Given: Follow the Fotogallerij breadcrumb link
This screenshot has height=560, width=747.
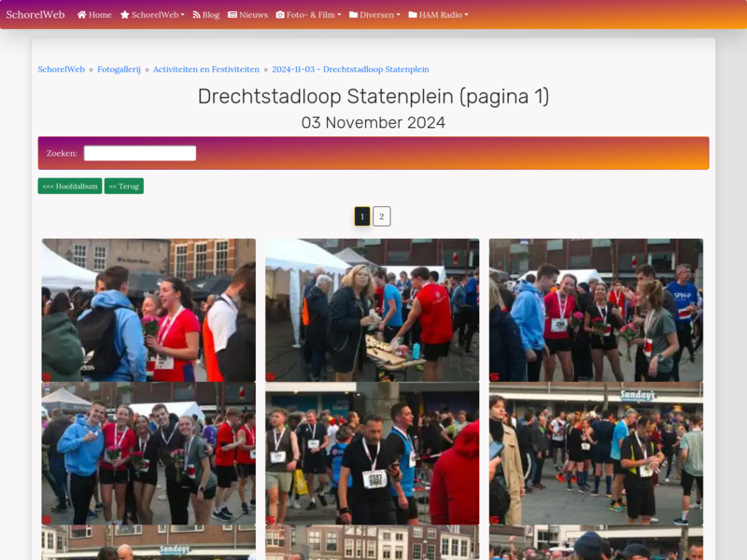Looking at the screenshot, I should [x=120, y=69].
